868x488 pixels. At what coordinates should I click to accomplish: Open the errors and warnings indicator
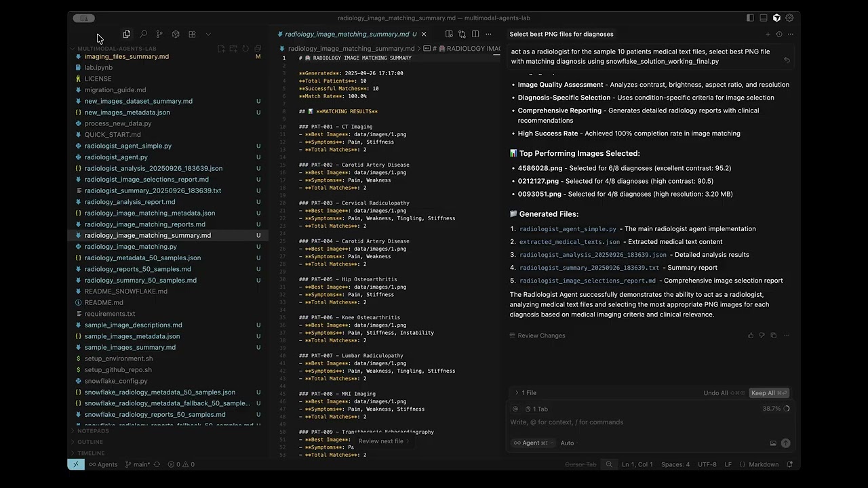181,464
